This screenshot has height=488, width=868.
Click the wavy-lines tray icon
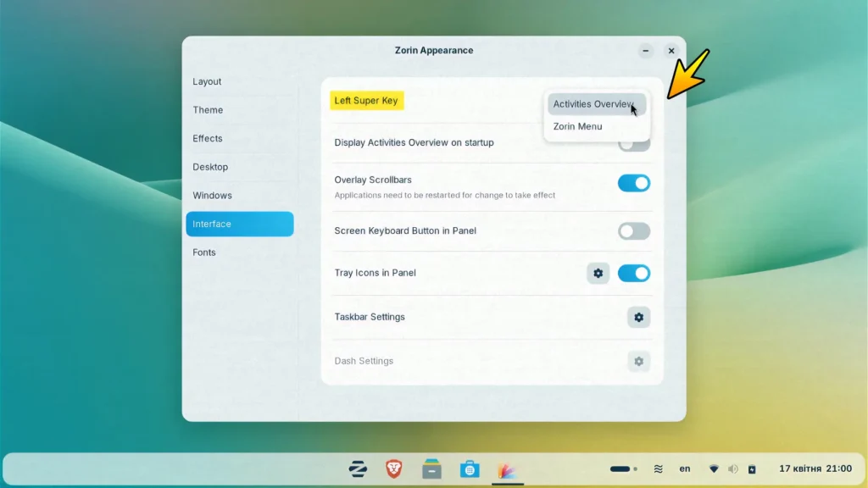tap(658, 469)
